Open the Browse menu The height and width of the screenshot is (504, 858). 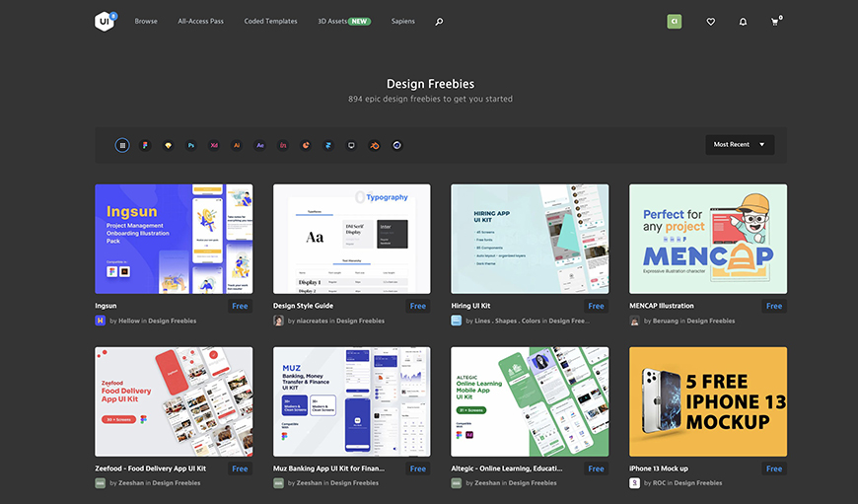click(146, 22)
